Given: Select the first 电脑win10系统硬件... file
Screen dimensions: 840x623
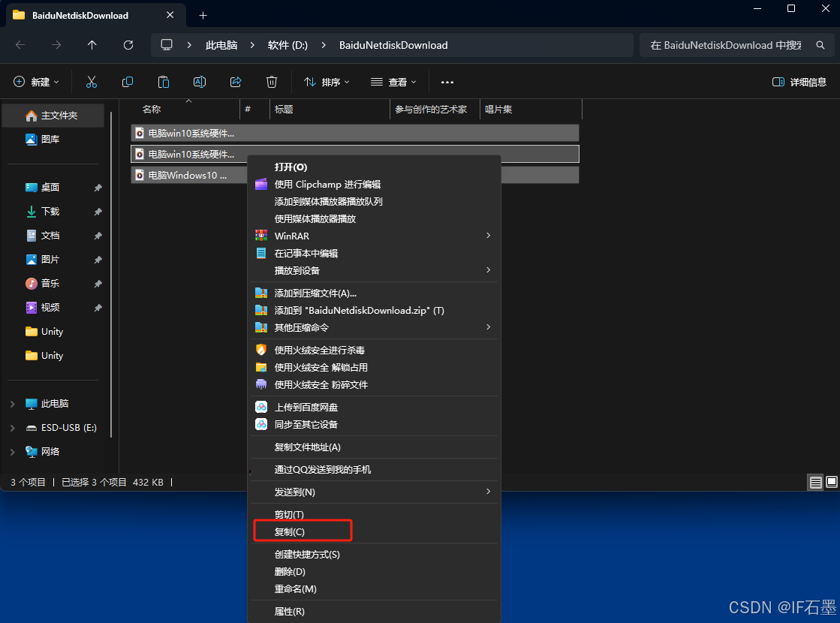Looking at the screenshot, I should click(354, 133).
